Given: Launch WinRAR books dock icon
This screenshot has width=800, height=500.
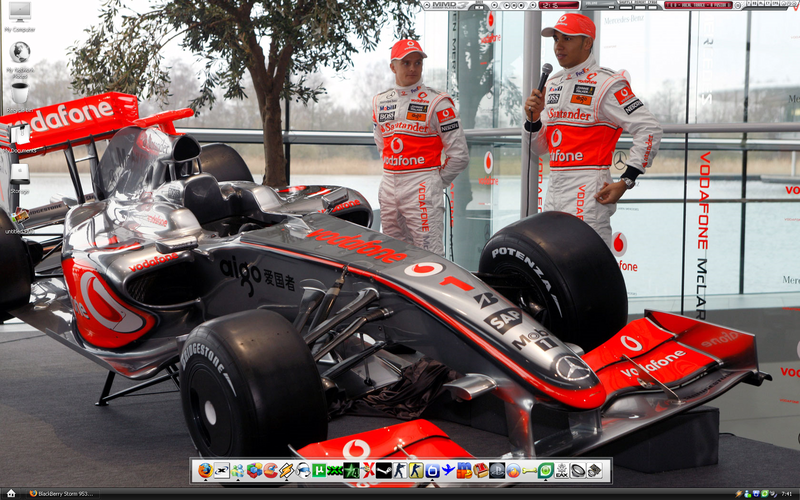Looking at the screenshot, I should coord(481,470).
